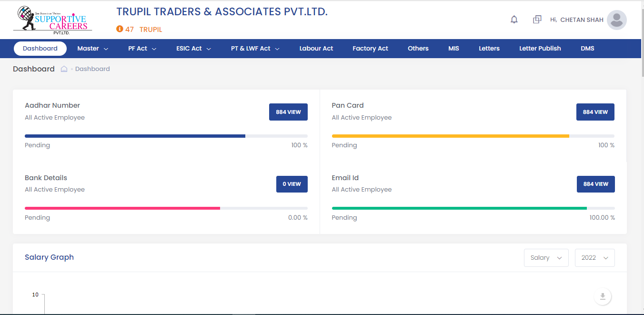
Task: Expand the Master menu
Action: pos(93,49)
